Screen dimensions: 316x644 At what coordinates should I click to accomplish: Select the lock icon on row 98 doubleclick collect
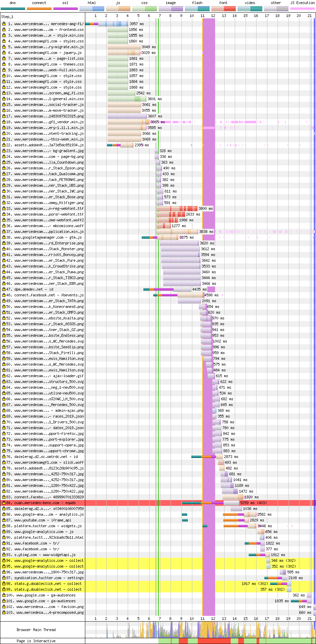point(4,584)
